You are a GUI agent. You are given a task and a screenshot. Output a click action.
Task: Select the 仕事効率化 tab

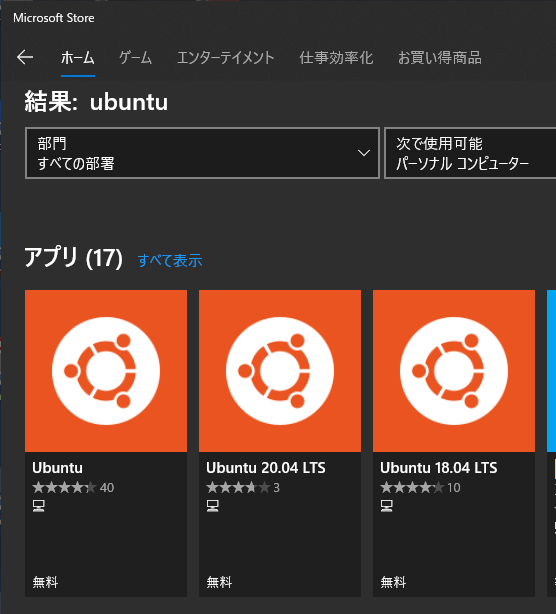coord(336,58)
